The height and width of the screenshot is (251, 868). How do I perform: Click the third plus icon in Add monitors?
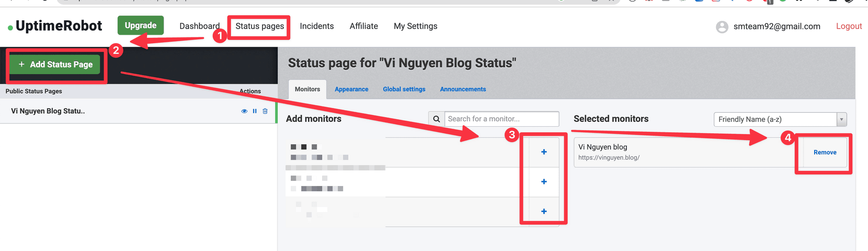pyautogui.click(x=544, y=212)
